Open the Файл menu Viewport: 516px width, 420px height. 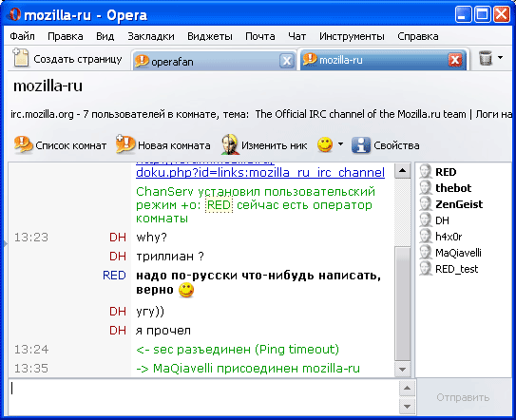coord(23,36)
